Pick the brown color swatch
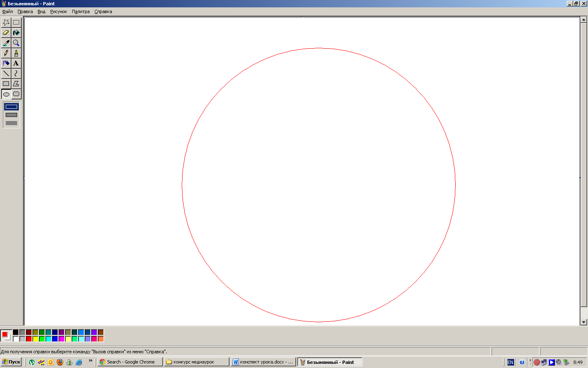The image size is (588, 368). [100, 332]
